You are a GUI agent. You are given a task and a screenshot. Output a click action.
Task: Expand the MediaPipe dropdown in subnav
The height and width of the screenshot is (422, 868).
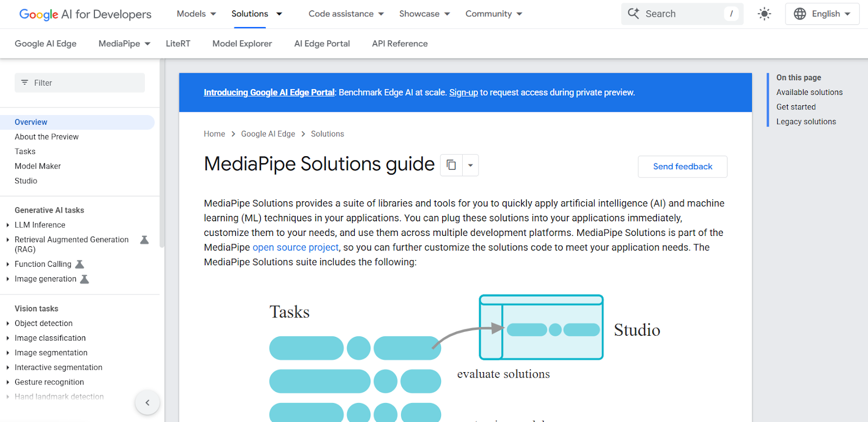click(x=124, y=43)
